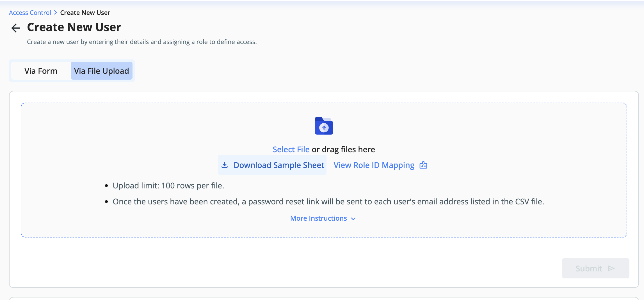Screen dimensions: 644x300
Task: Click the ID badge icon after Role Mapping
Action: coord(423,165)
